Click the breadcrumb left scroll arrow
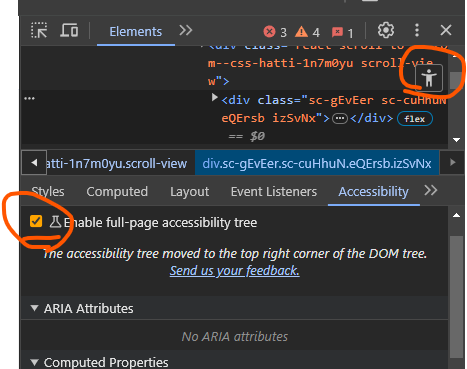The width and height of the screenshot is (467, 369). coord(34,163)
